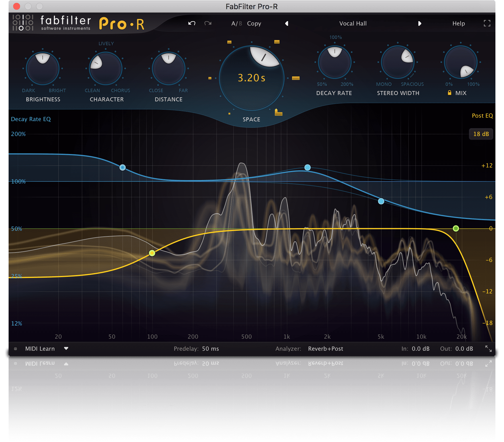Image resolution: width=504 pixels, height=442 pixels.
Task: Click the Decay Rate EQ label
Action: (x=31, y=119)
